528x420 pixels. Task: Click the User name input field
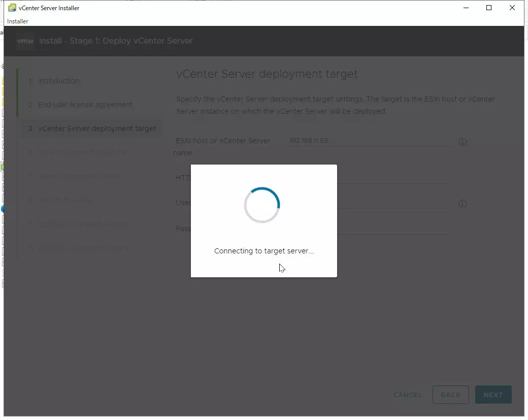pyautogui.click(x=393, y=203)
